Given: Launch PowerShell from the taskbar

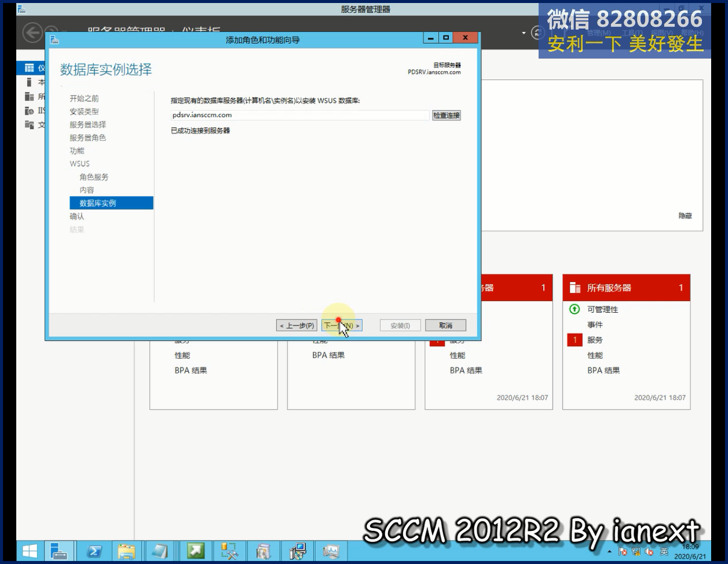Looking at the screenshot, I should tap(93, 551).
